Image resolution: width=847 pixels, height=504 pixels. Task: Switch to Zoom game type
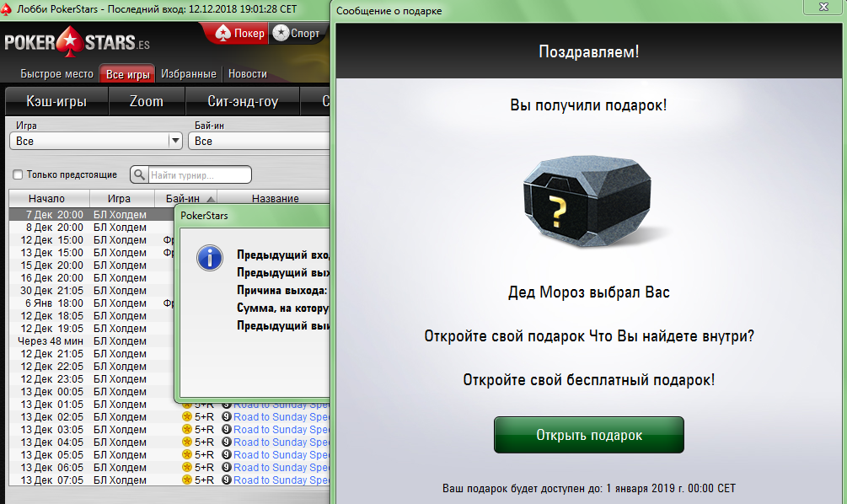(147, 101)
